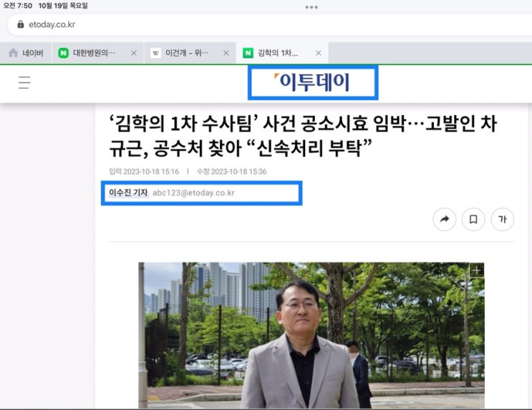Click the 수정 2023-10-18 15:36 timestamp
The height and width of the screenshot is (410, 532).
click(232, 172)
